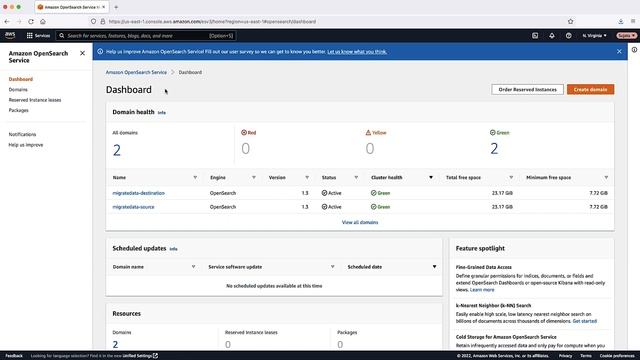Open Cookie preferences in footer
The image size is (640, 360).
point(617,356)
